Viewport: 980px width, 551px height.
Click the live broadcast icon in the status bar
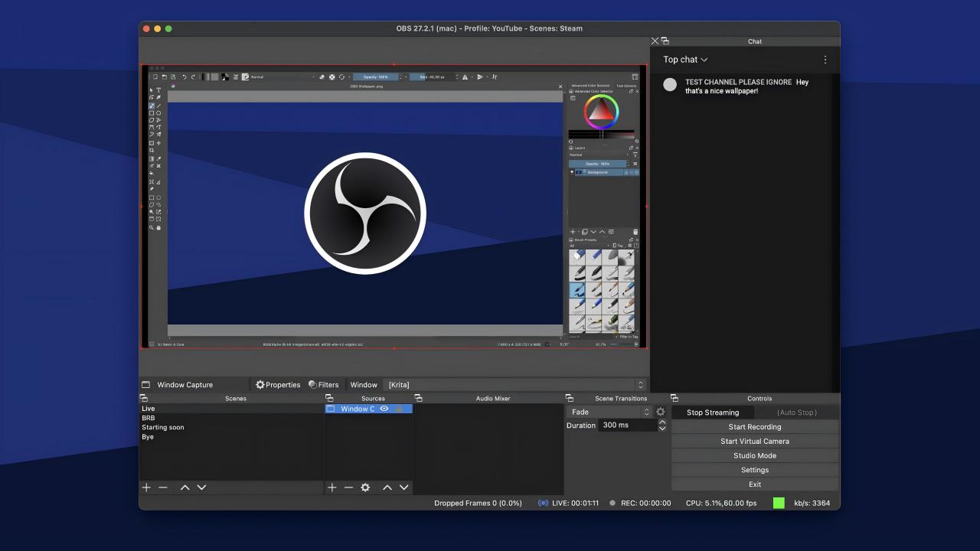click(x=543, y=503)
